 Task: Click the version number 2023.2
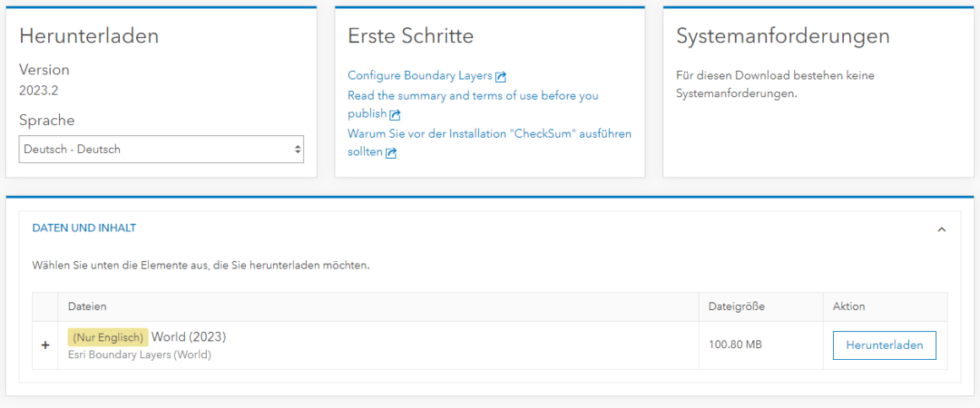pos(39,90)
